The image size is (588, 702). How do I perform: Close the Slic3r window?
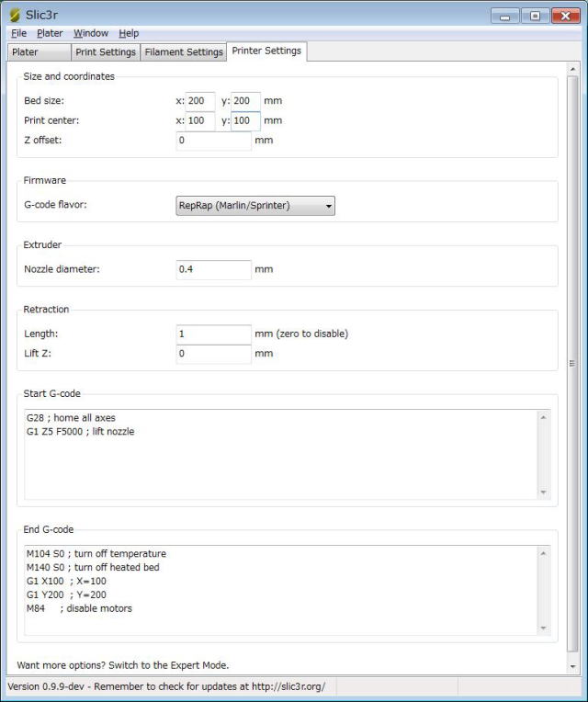point(565,17)
